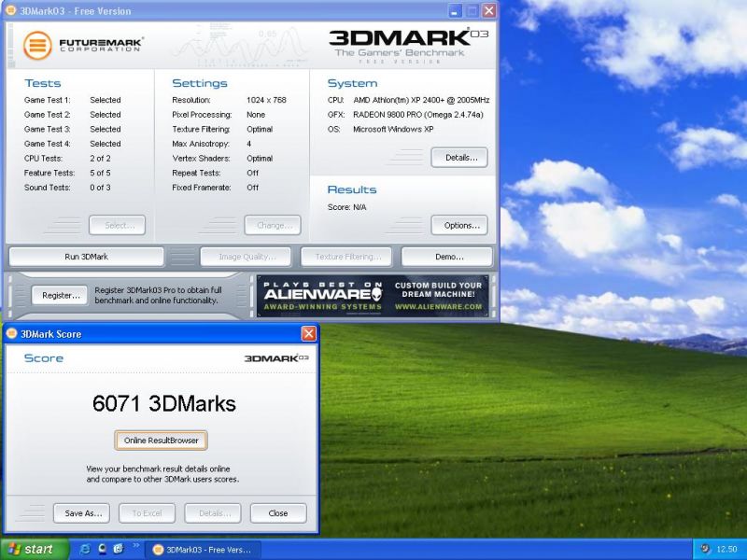This screenshot has height=560, width=747.
Task: Click the 'Pixel Processing:' label
Action: pos(202,115)
